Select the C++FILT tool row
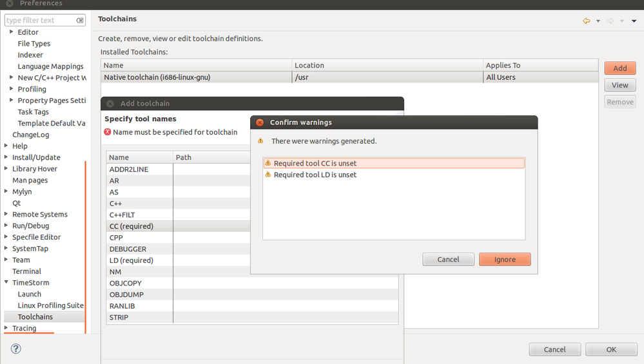The width and height of the screenshot is (644, 364). click(x=179, y=215)
